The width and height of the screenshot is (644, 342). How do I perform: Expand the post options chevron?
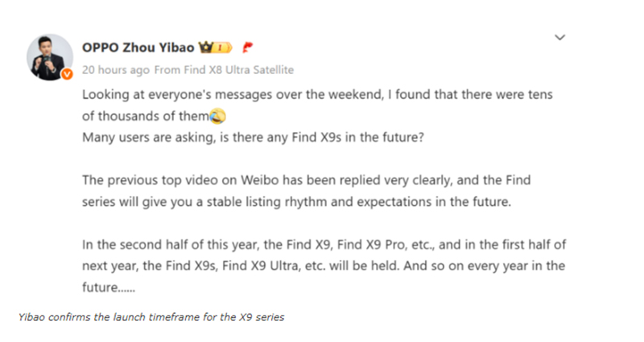tap(559, 37)
